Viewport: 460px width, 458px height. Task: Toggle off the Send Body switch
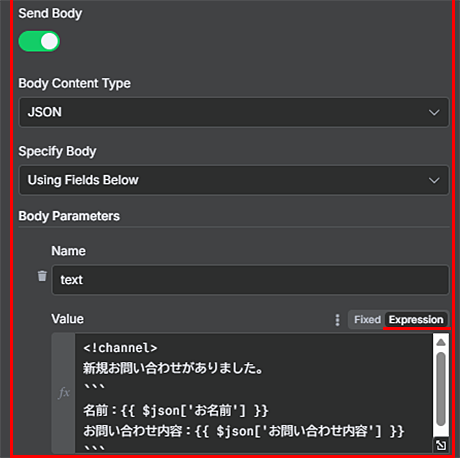coord(39,42)
